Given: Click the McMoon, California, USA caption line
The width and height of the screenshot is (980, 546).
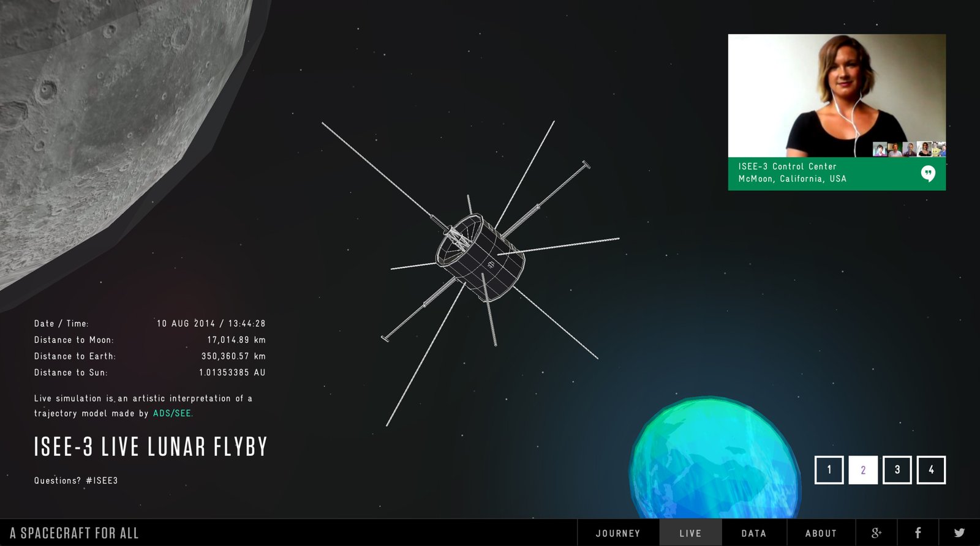Looking at the screenshot, I should (792, 179).
